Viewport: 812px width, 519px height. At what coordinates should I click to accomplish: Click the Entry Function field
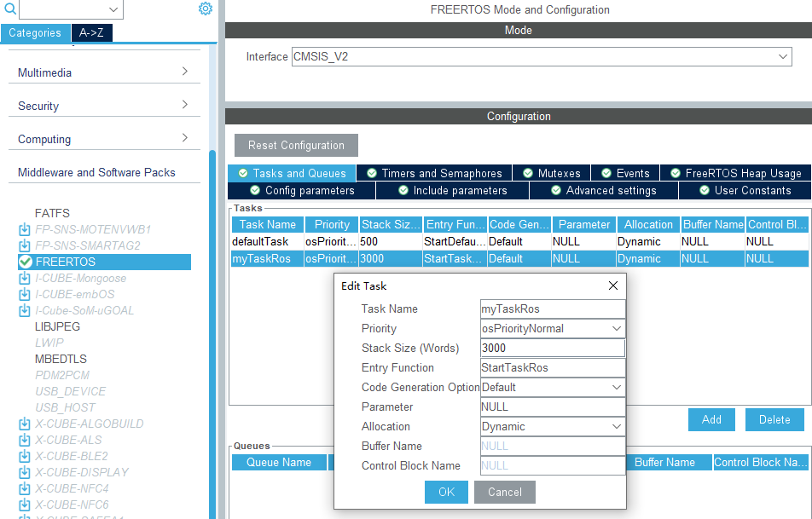[553, 368]
